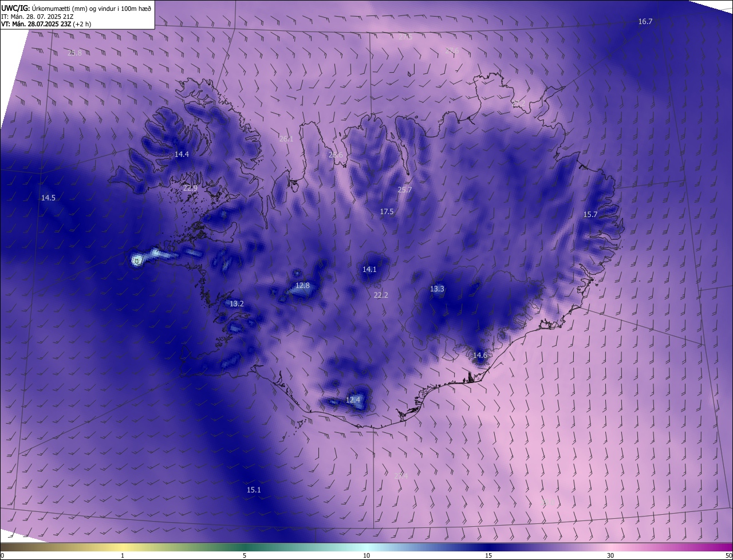
Task: Click the 5 tick on the color scale
Action: coord(245,556)
